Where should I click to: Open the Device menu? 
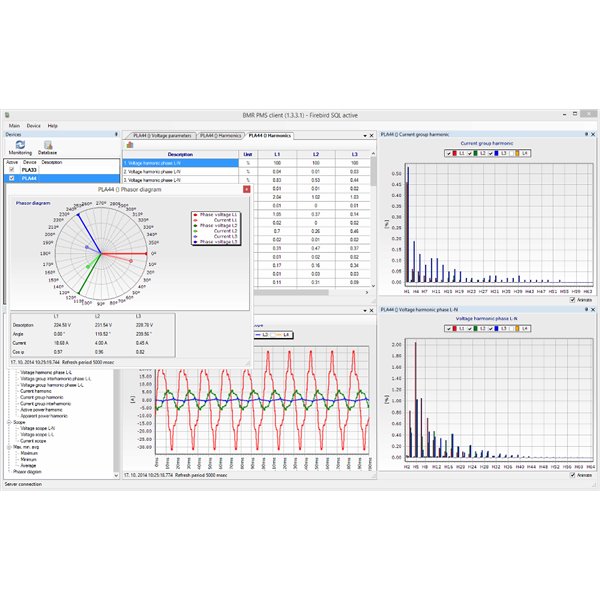tap(34, 125)
